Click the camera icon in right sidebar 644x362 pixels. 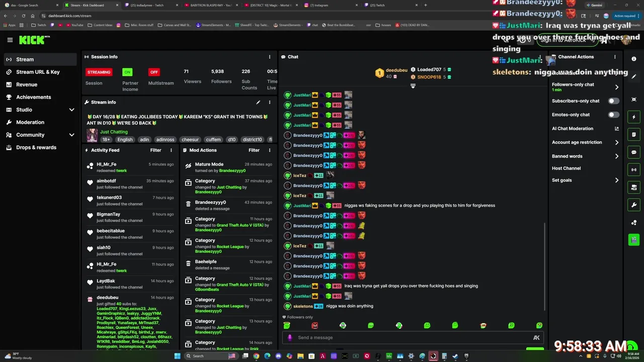(x=634, y=188)
